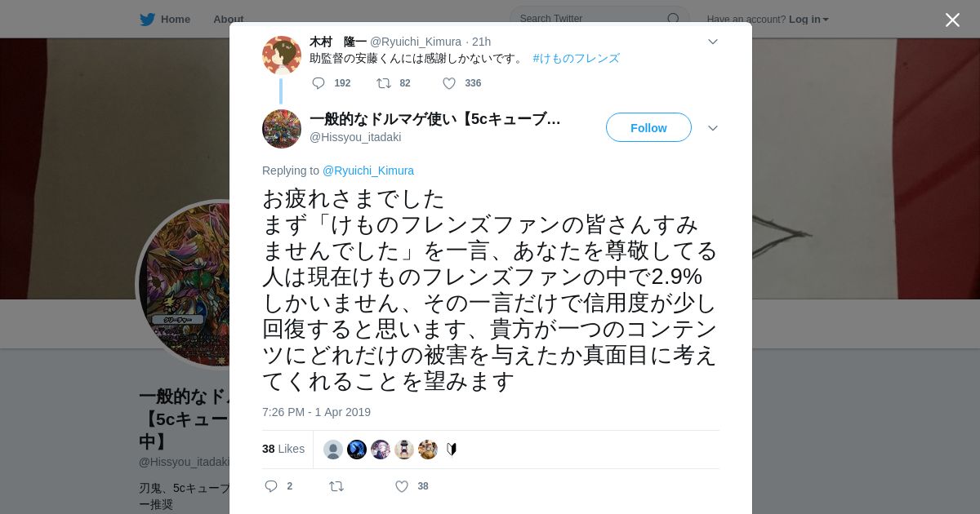Expand options chevron on Kimura's tweet
980x514 pixels.
tap(713, 42)
